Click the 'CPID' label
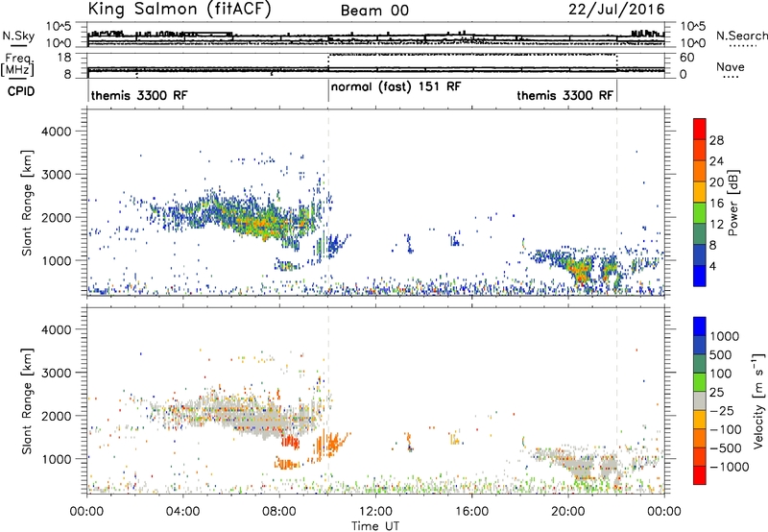Screen dimensions: 768x532 pos(21,91)
